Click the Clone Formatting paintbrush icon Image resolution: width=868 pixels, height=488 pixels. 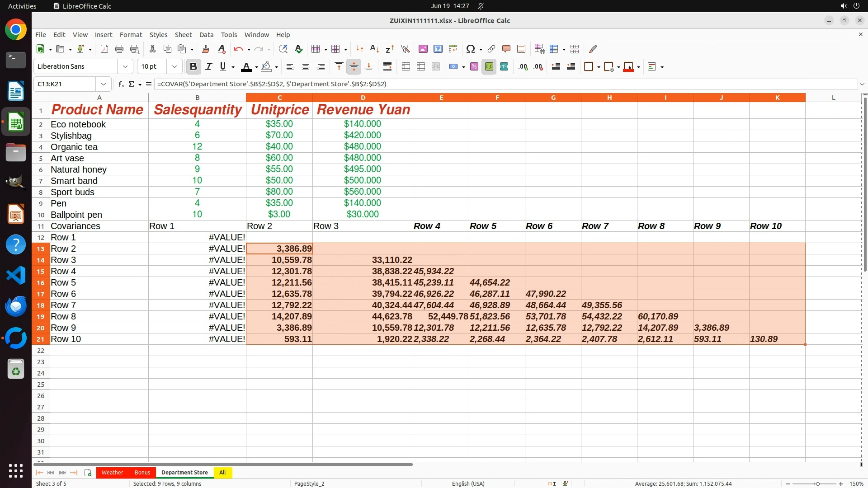point(206,49)
